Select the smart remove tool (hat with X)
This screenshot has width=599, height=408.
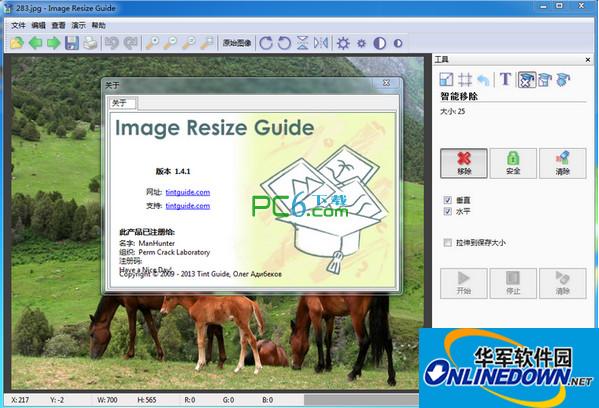click(x=527, y=79)
